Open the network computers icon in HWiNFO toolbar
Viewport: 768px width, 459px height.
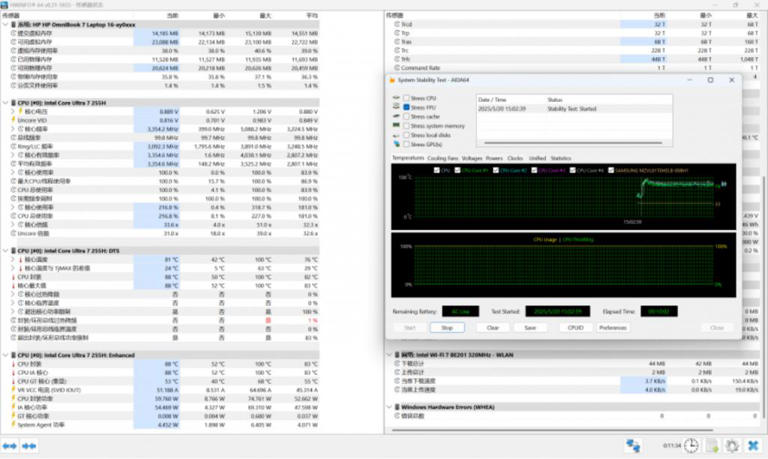tap(633, 445)
